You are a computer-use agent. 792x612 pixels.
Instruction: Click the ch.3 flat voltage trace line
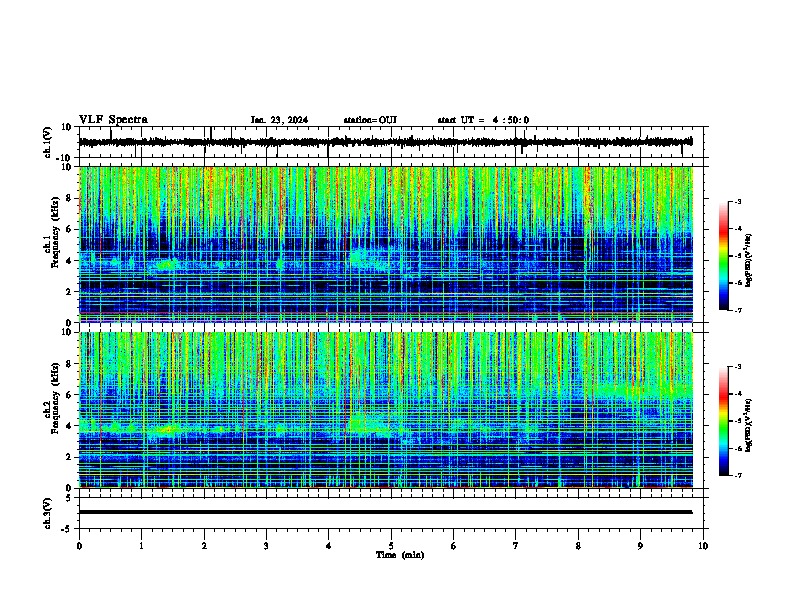point(385,512)
